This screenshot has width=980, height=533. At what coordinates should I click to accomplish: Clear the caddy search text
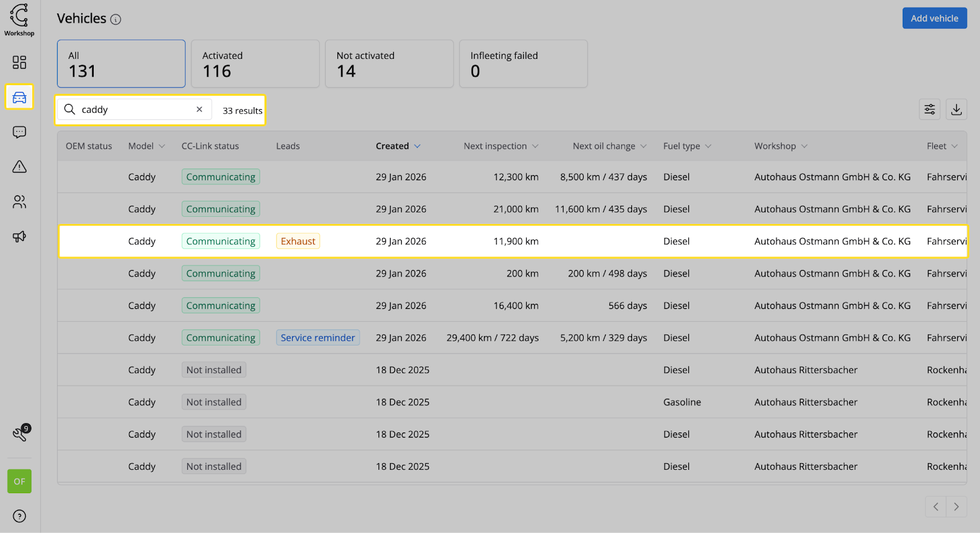(x=199, y=110)
